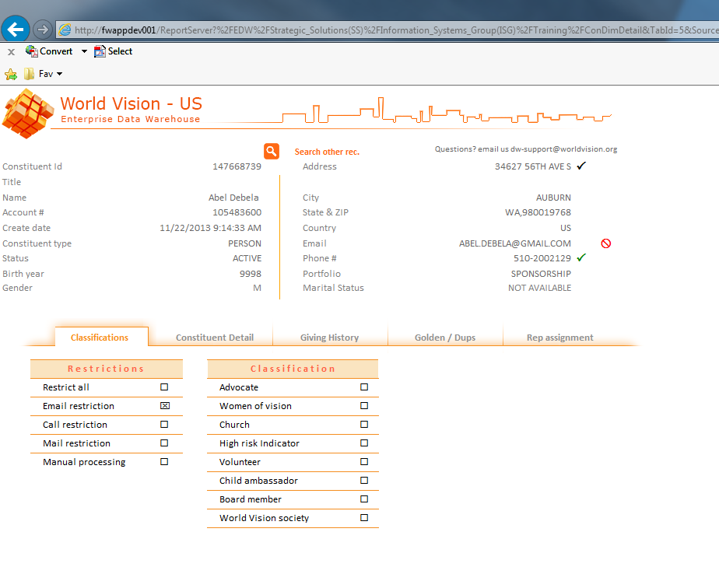Toggle the World Vision society checkbox
This screenshot has width=719, height=588.
(x=364, y=517)
